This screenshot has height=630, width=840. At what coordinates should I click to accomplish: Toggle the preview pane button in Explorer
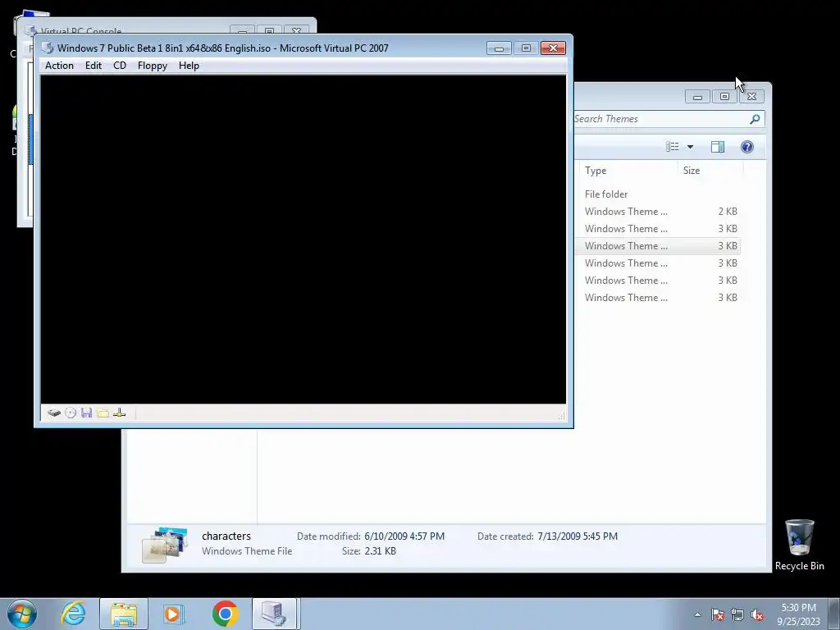click(717, 147)
